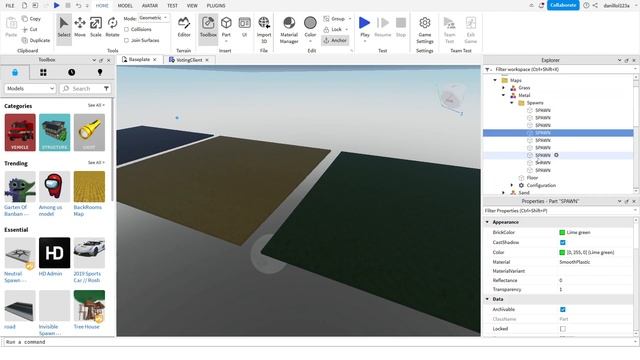
Task: Select the HD Admin toolbox model
Action: pyautogui.click(x=55, y=253)
